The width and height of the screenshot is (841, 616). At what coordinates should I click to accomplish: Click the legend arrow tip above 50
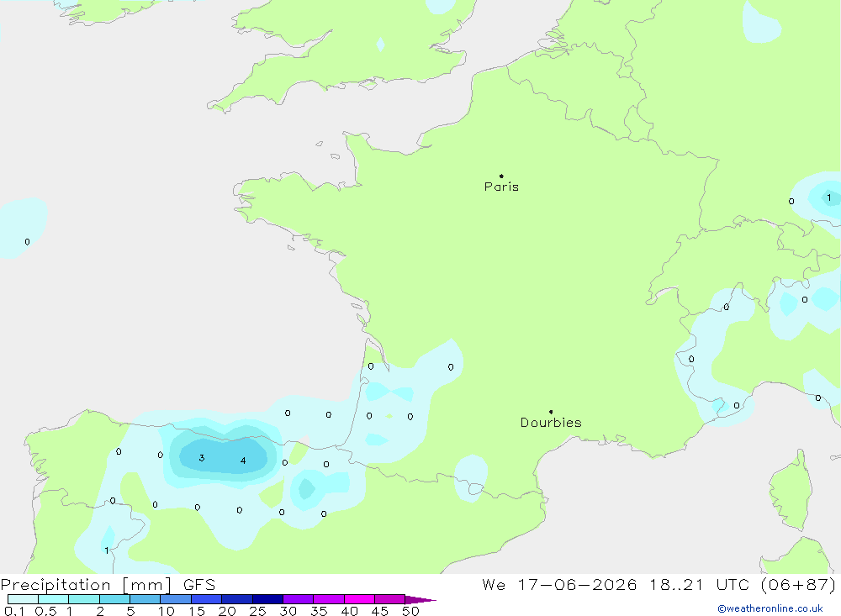420,600
